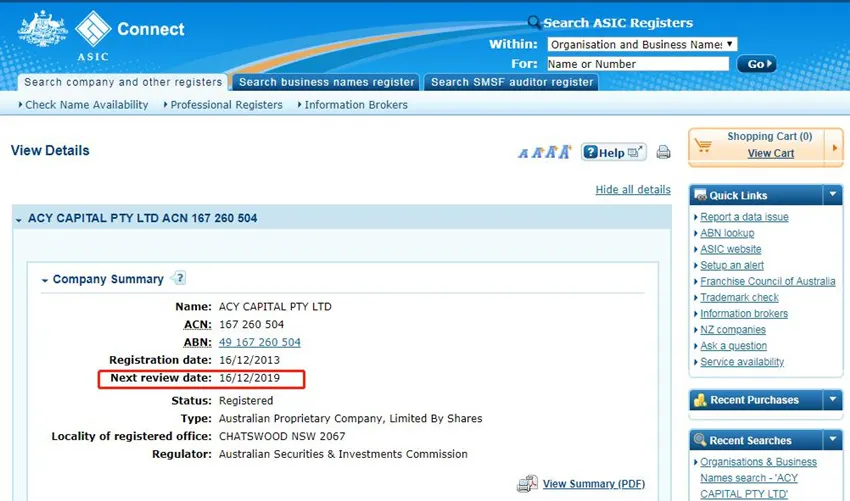Open Report a data issue link
Image resolution: width=850 pixels, height=501 pixels.
(744, 217)
